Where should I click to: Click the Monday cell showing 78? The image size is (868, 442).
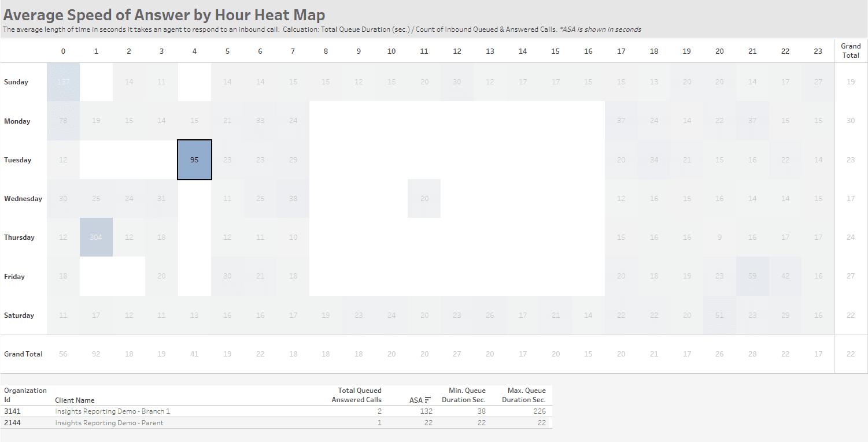63,120
